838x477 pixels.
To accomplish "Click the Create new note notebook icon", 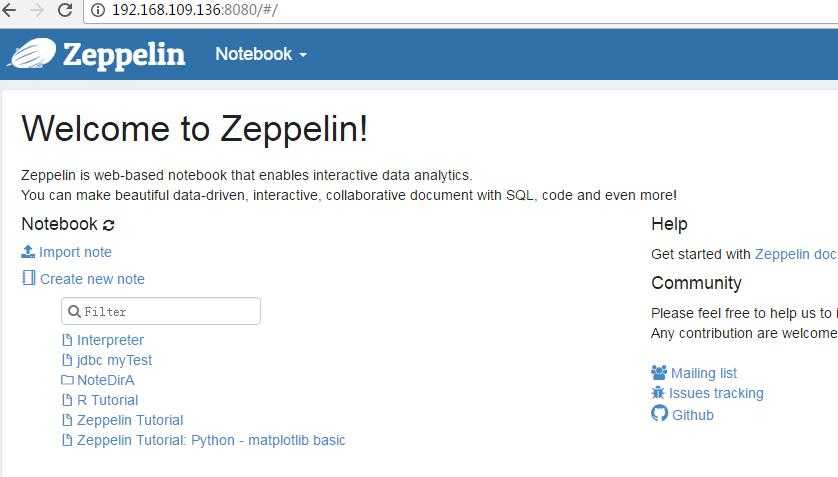I will point(29,278).
